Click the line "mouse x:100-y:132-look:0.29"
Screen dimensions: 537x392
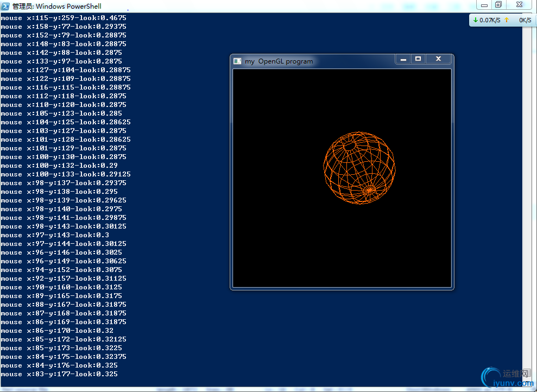[x=59, y=166]
